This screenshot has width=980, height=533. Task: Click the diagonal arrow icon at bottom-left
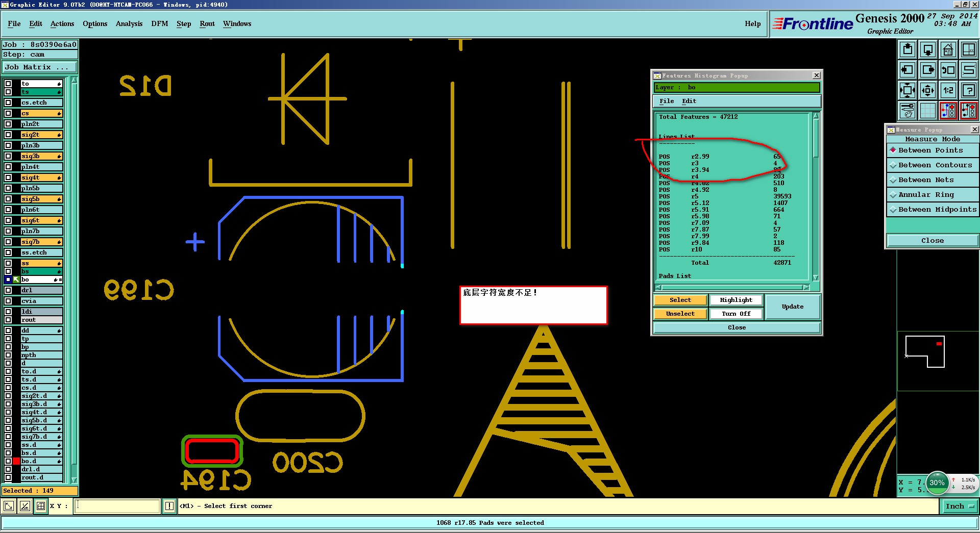click(9, 506)
